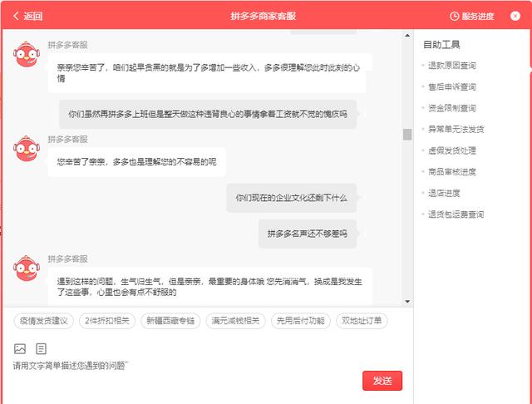Choose the 先用后付功能 quick topic chip
This screenshot has height=404, width=532.
tap(301, 321)
